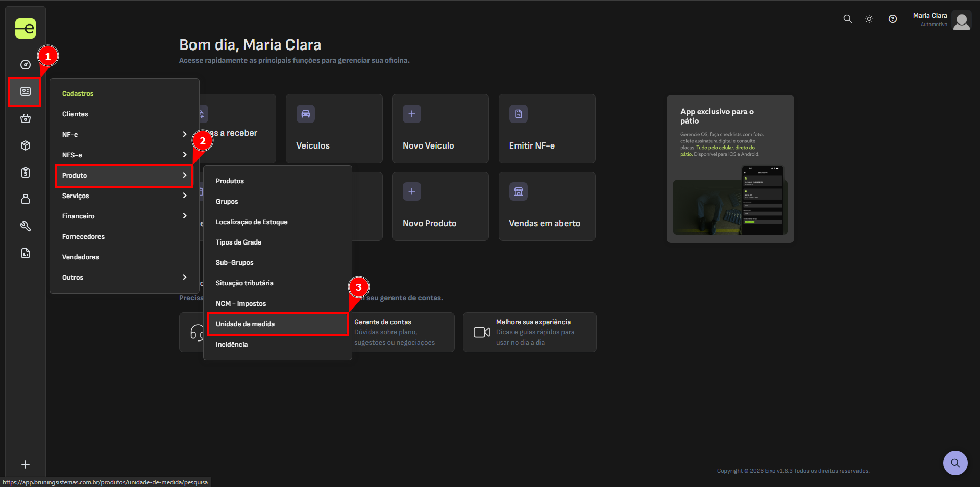This screenshot has width=980, height=487.
Task: Click the headset support icon
Action: click(x=197, y=332)
